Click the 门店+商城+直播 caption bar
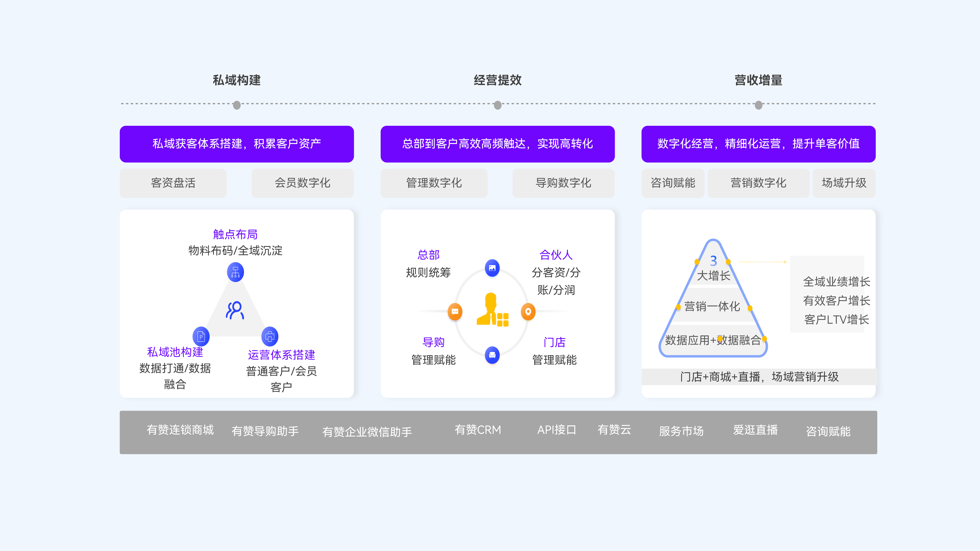 (x=759, y=377)
